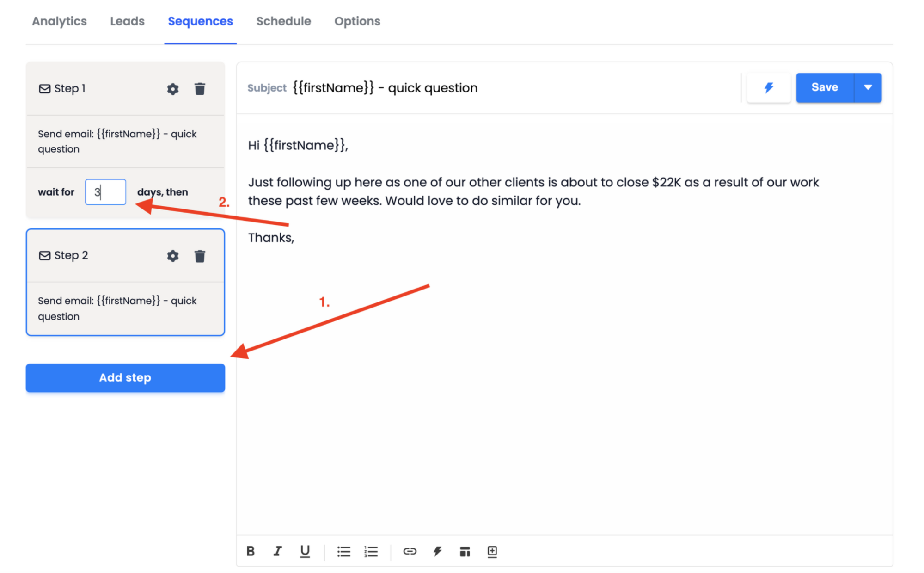924x573 pixels.
Task: Insert a content block via the plus icon
Action: (492, 551)
